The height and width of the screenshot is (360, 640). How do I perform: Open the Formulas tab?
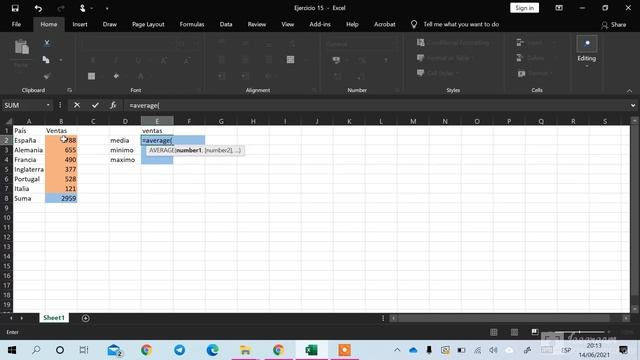pos(192,24)
